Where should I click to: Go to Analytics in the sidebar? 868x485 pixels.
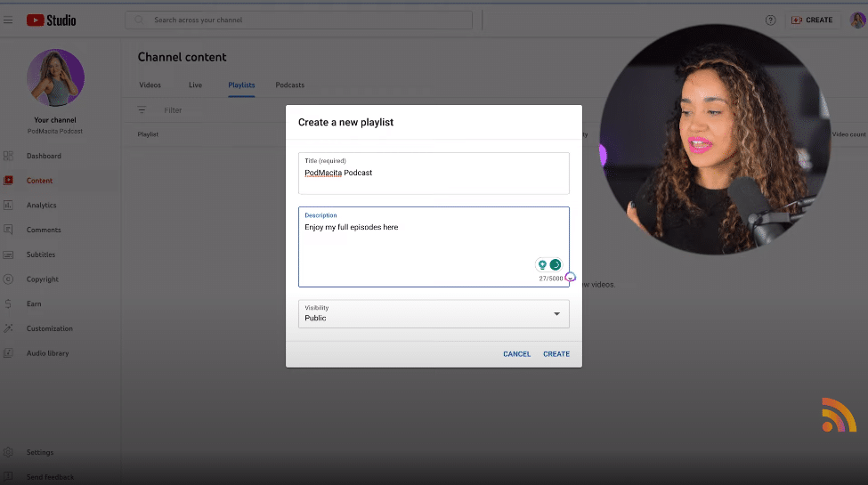point(42,206)
